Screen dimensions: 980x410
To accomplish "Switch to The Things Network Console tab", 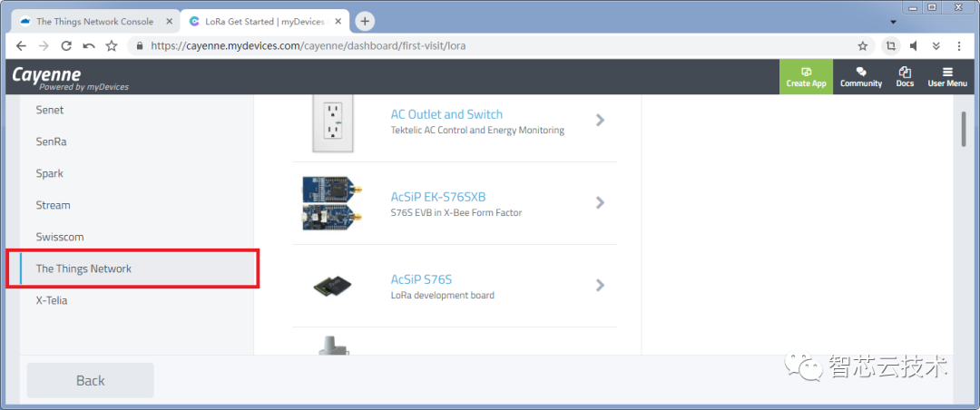I will [x=95, y=21].
